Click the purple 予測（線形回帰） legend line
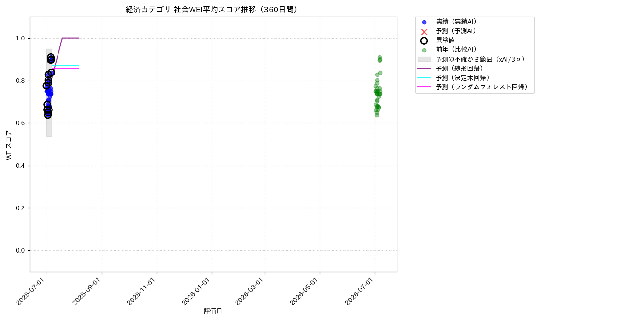The width and height of the screenshot is (644, 322). (x=424, y=69)
